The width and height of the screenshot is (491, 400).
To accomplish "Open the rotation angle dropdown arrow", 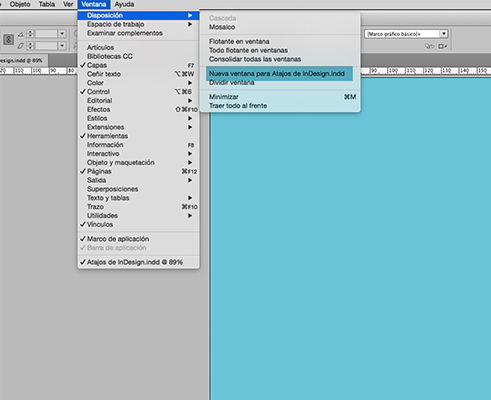I will point(62,34).
